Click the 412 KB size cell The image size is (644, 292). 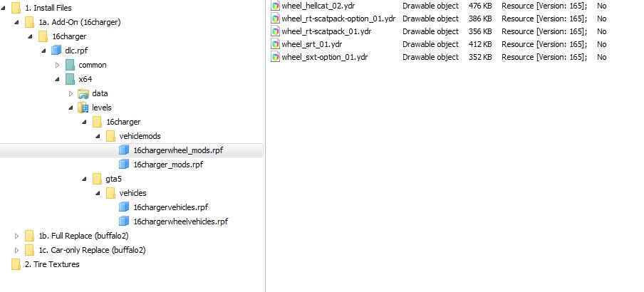[480, 44]
